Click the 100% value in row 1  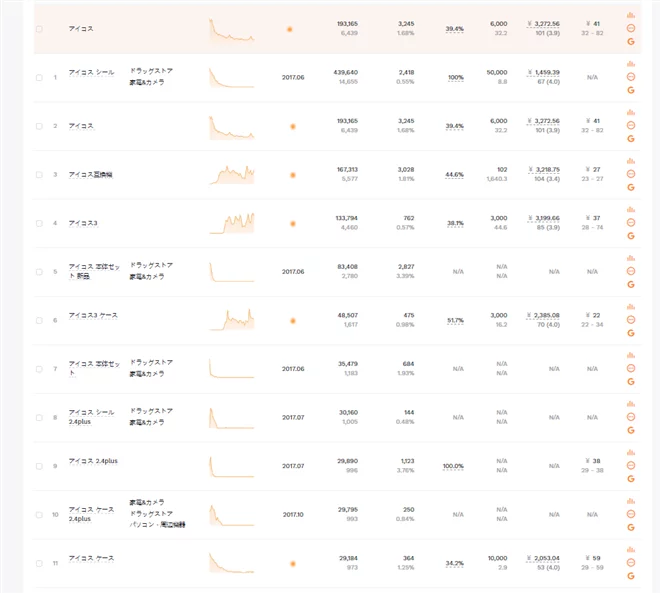click(x=455, y=77)
